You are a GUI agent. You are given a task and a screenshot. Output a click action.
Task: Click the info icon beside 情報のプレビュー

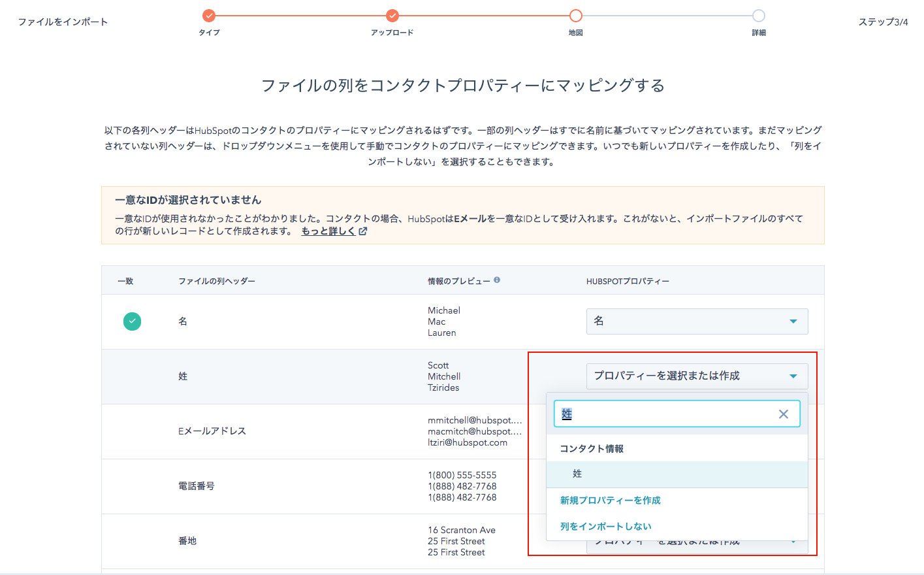click(497, 280)
